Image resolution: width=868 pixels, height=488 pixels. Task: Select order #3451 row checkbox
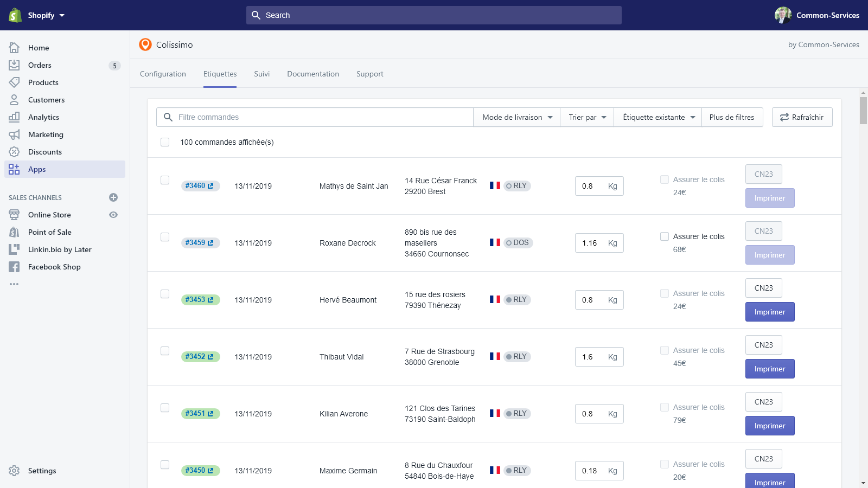[x=165, y=408]
